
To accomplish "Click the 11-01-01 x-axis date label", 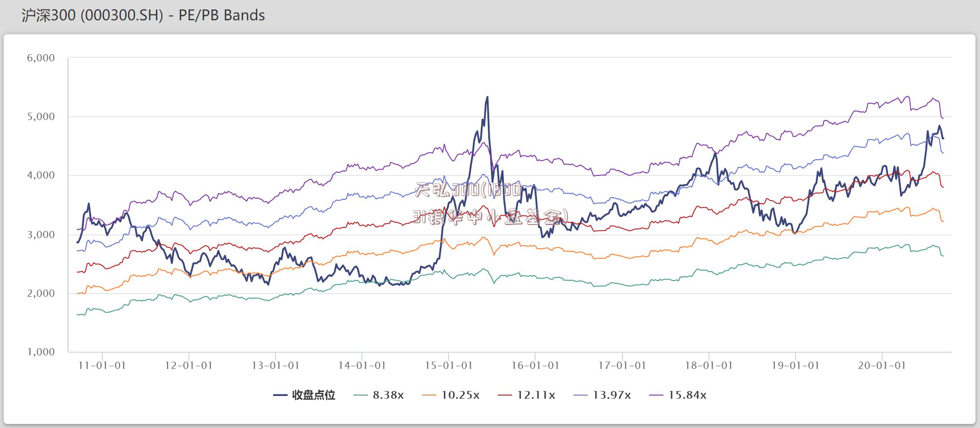I will coord(102,365).
